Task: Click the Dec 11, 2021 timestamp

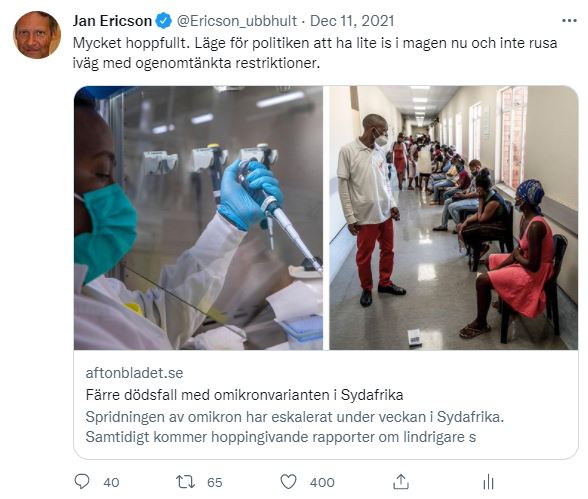Action: pyautogui.click(x=352, y=21)
